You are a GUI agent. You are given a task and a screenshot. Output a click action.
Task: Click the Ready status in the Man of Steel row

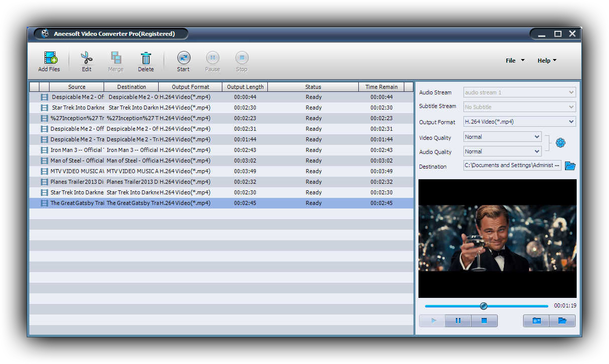313,161
